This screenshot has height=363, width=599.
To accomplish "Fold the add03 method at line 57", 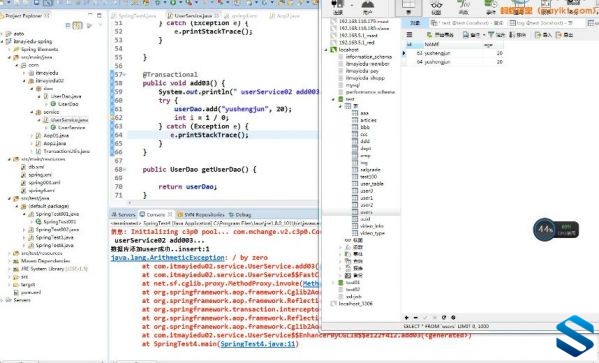I will pyautogui.click(x=125, y=75).
